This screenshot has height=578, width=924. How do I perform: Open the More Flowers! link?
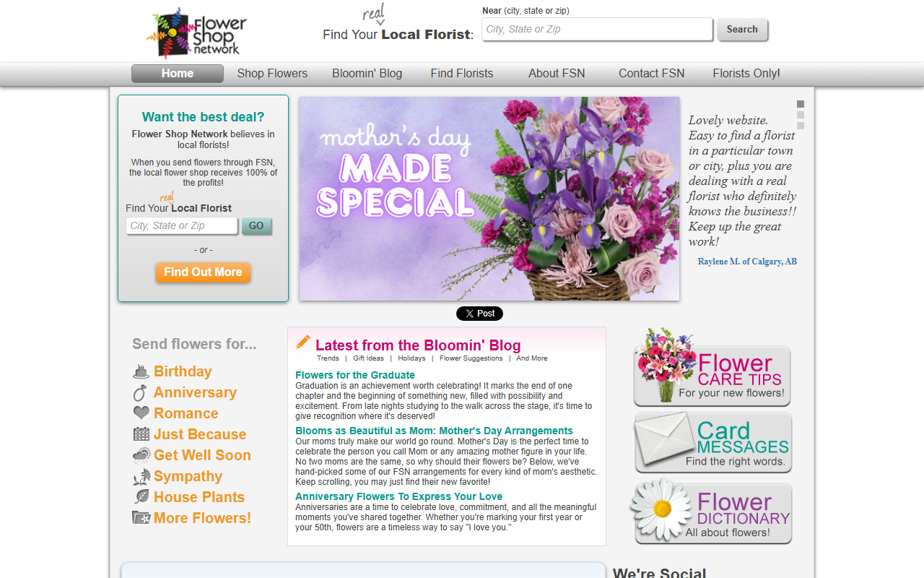pyautogui.click(x=203, y=519)
